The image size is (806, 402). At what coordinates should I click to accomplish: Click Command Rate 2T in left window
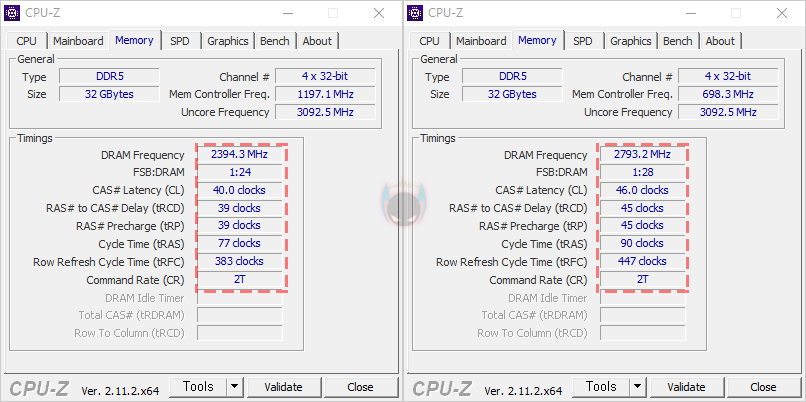click(240, 279)
